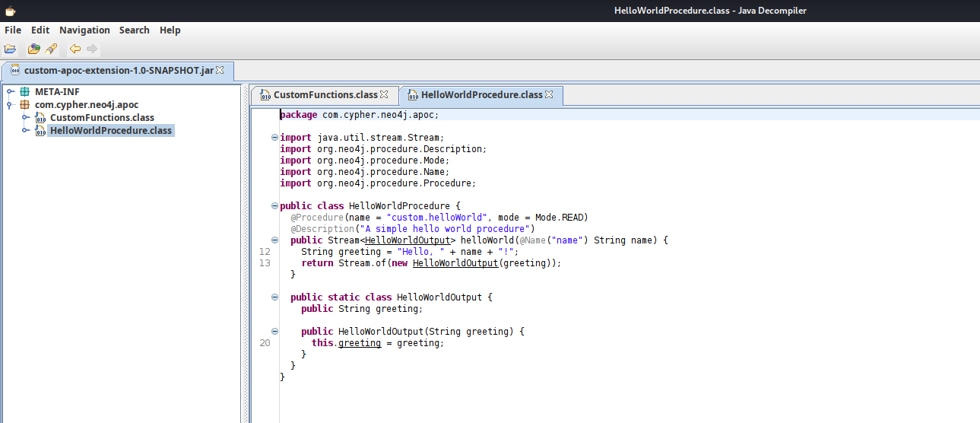This screenshot has width=980, height=423.
Task: Click the com.cypher.neo4j.apoc package icon
Action: tap(25, 105)
